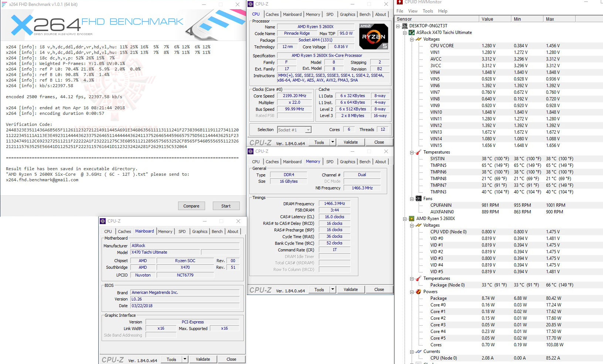Click the x264 FHD Benchmark title bar icon
This screenshot has width=603, height=364.
coord(4,4)
